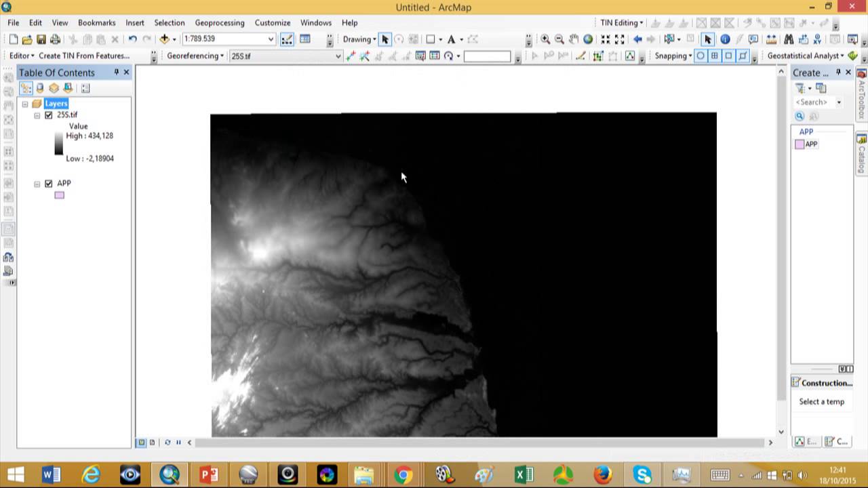Open the Georeferencing link table icon
This screenshot has width=868, height=488.
[x=434, y=56]
